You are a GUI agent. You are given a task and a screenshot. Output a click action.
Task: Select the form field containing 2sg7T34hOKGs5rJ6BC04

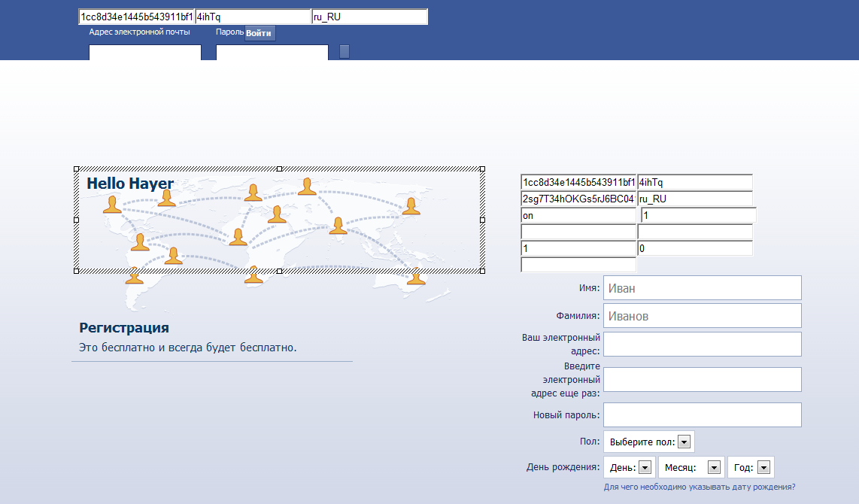pos(578,199)
